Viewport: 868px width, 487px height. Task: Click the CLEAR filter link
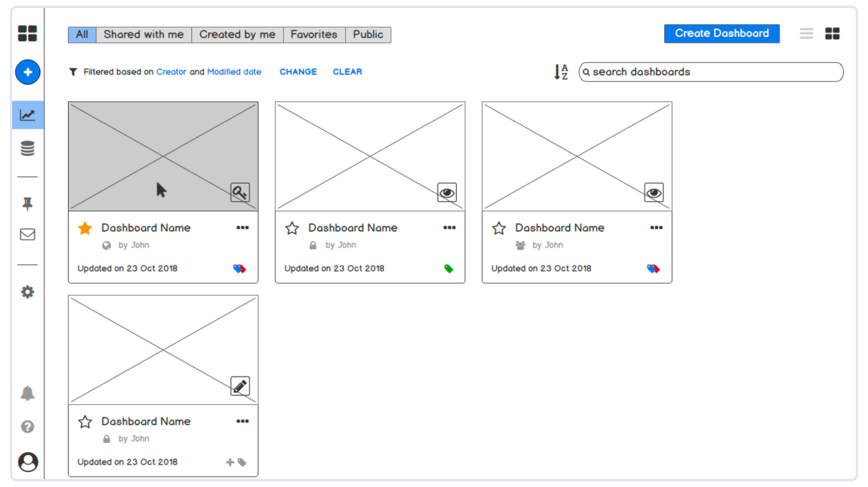click(x=347, y=72)
